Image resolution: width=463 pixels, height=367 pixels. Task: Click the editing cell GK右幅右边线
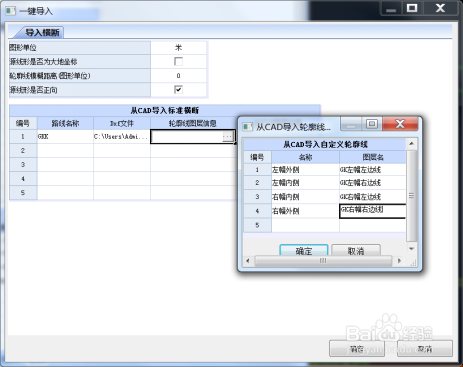pyautogui.click(x=373, y=211)
